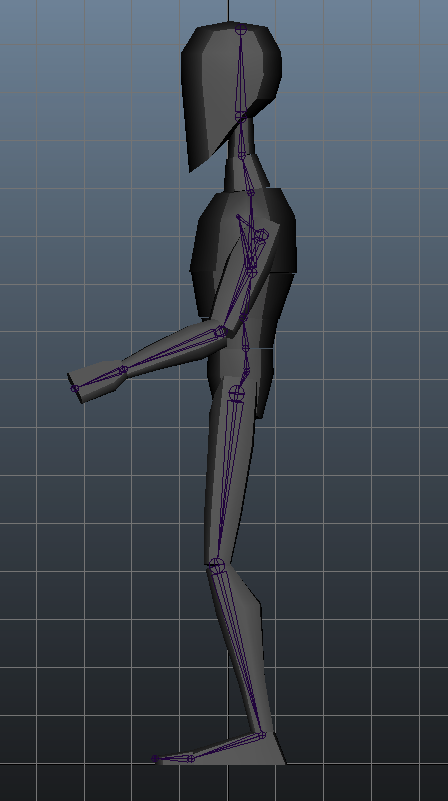The image size is (448, 801).
Task: Select the elbow joint of the arm
Action: coord(221,332)
